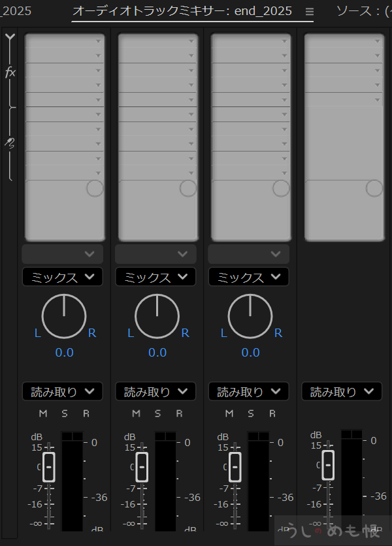Solo the second track with S
The image size is (392, 546).
click(x=157, y=413)
